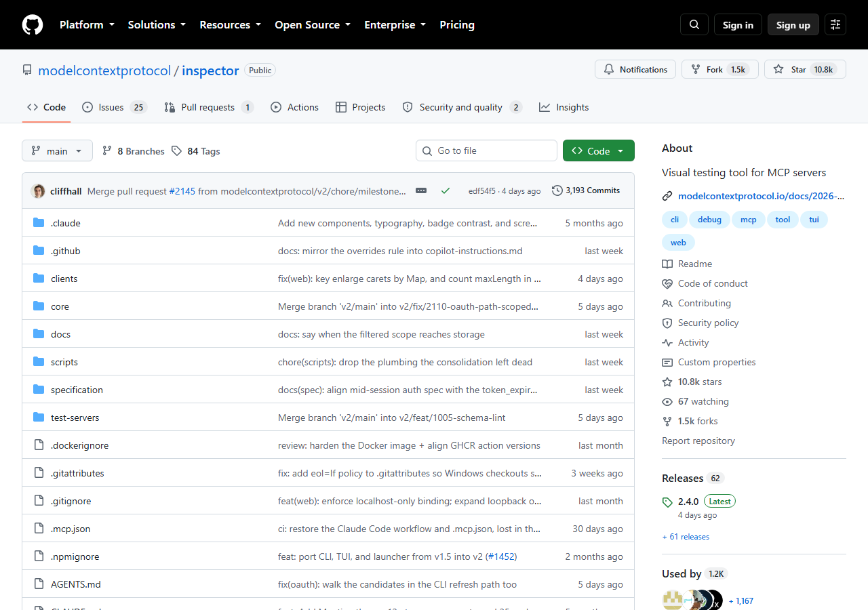Click the green commit status checkmark
This screenshot has height=610, width=868.
[446, 190]
